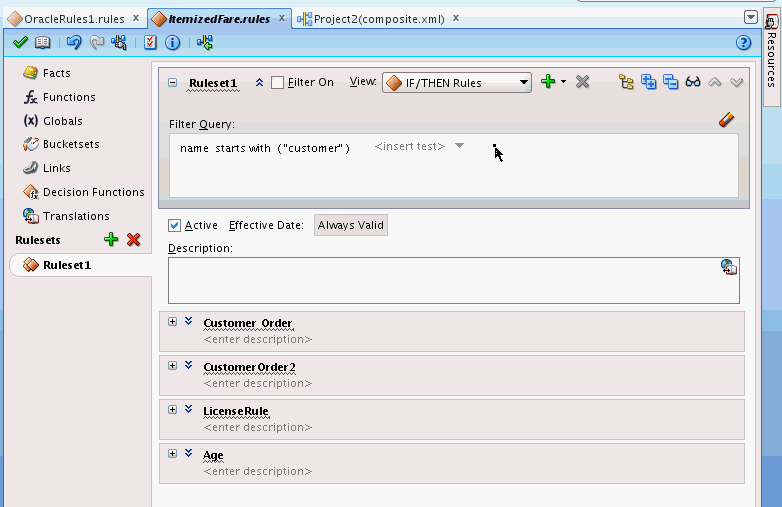
Task: Open the View IF/THEN Rules dropdown
Action: coord(457,83)
